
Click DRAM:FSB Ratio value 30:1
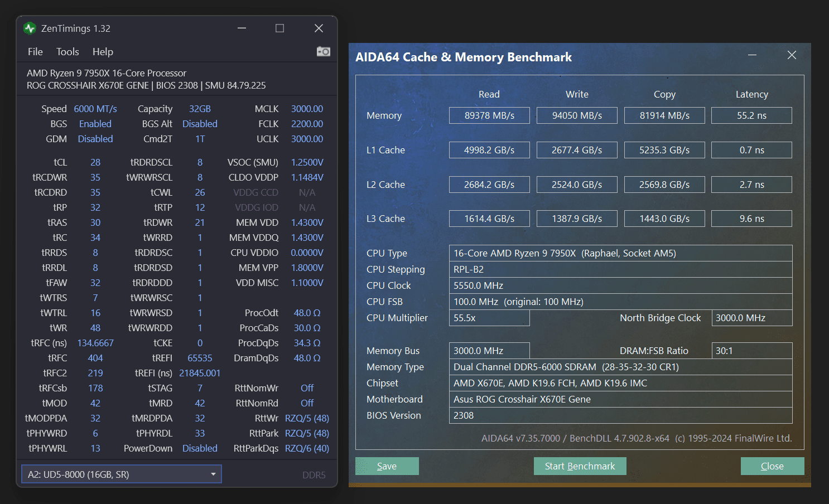(752, 351)
